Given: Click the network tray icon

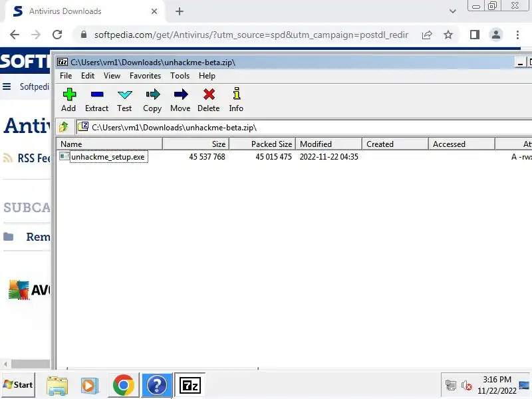Looking at the screenshot, I should click(451, 386).
